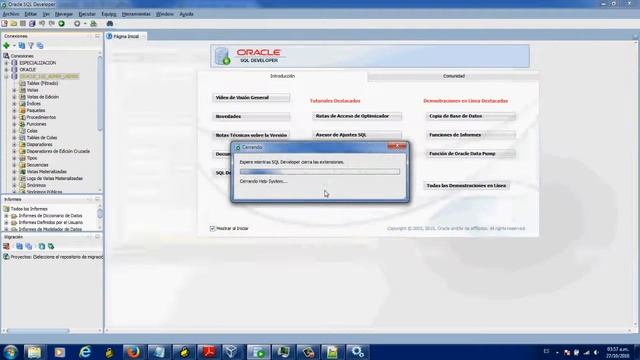
Task: Open the Ayuda menu
Action: pyautogui.click(x=187, y=14)
